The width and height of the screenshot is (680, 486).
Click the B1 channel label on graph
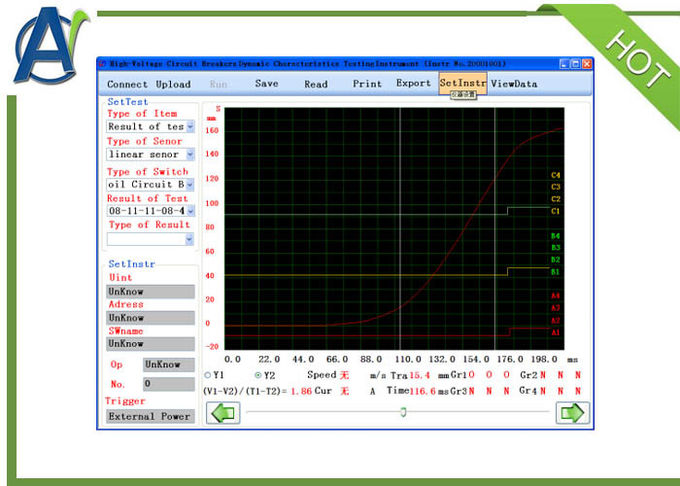[555, 271]
